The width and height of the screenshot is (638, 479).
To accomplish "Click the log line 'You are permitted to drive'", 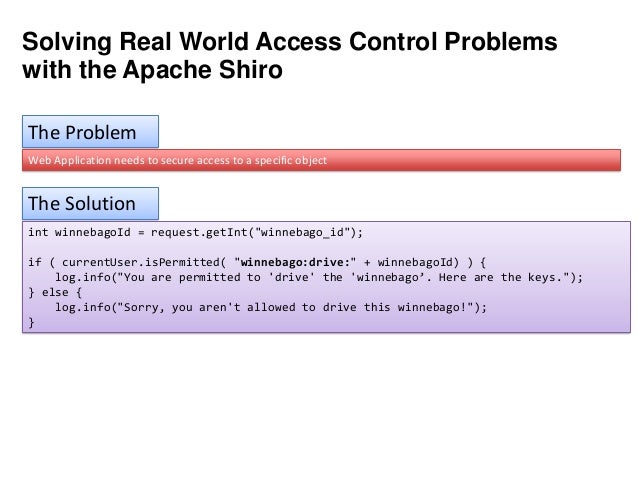I will point(319,277).
